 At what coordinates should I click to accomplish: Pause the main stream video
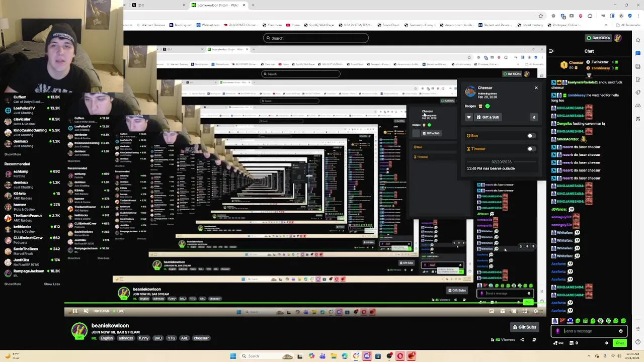click(75, 311)
